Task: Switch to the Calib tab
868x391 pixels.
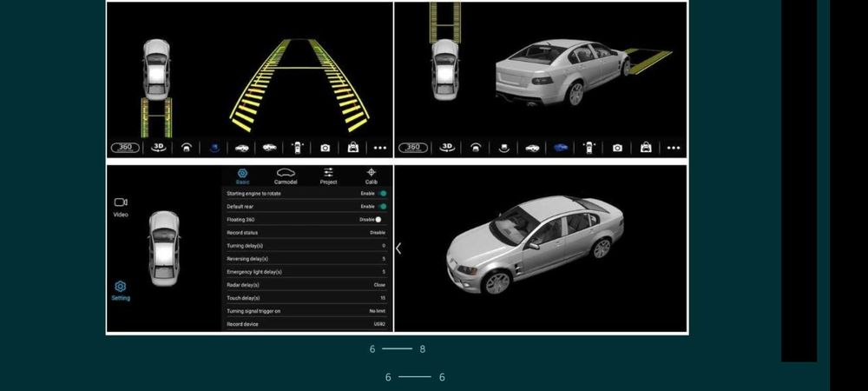Action: click(371, 176)
